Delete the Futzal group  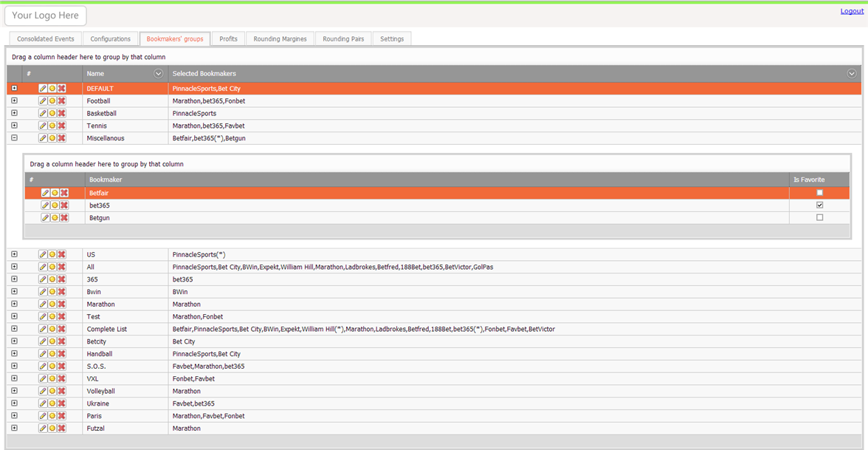coord(62,429)
